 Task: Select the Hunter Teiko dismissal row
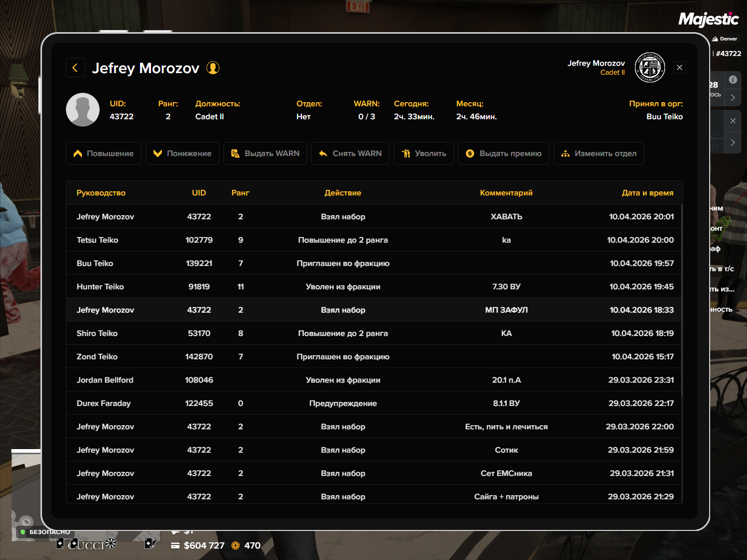point(374,287)
